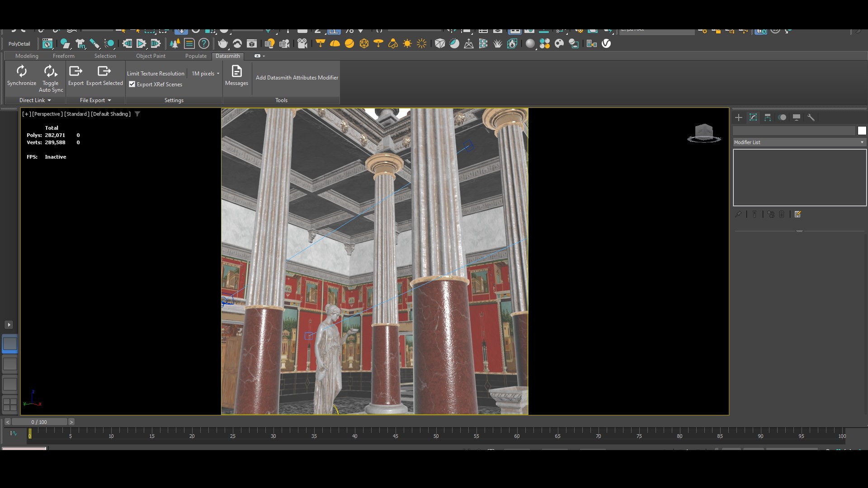Open the Modifier List dropdown
The image size is (868, 488).
coord(799,142)
